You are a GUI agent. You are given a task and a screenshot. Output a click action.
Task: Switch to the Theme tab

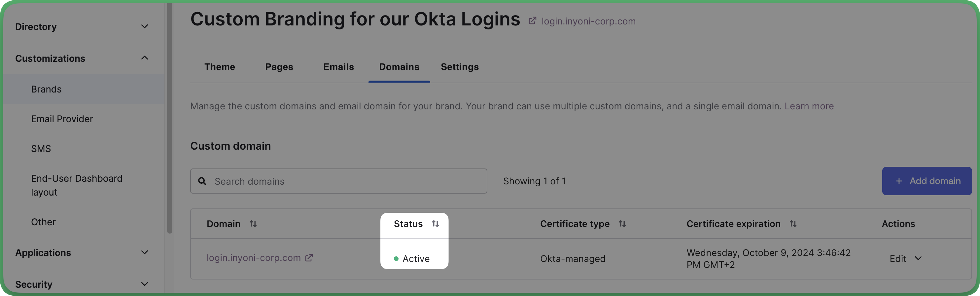[x=220, y=67]
